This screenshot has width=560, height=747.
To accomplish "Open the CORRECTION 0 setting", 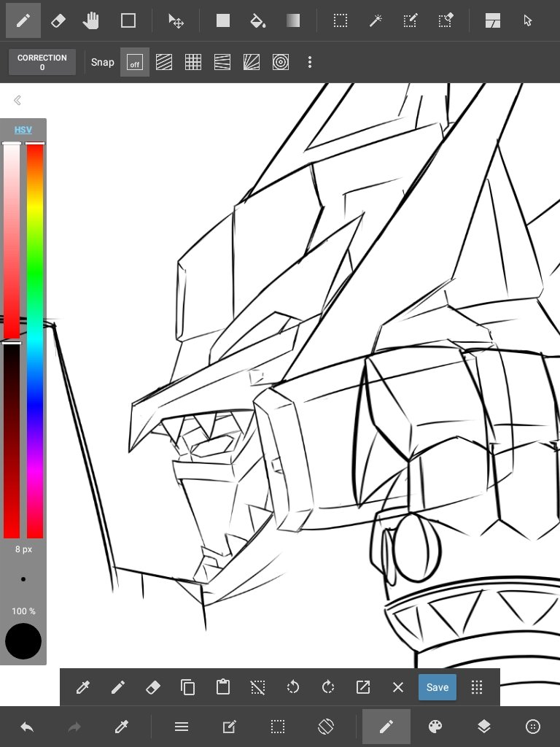I will click(x=42, y=62).
